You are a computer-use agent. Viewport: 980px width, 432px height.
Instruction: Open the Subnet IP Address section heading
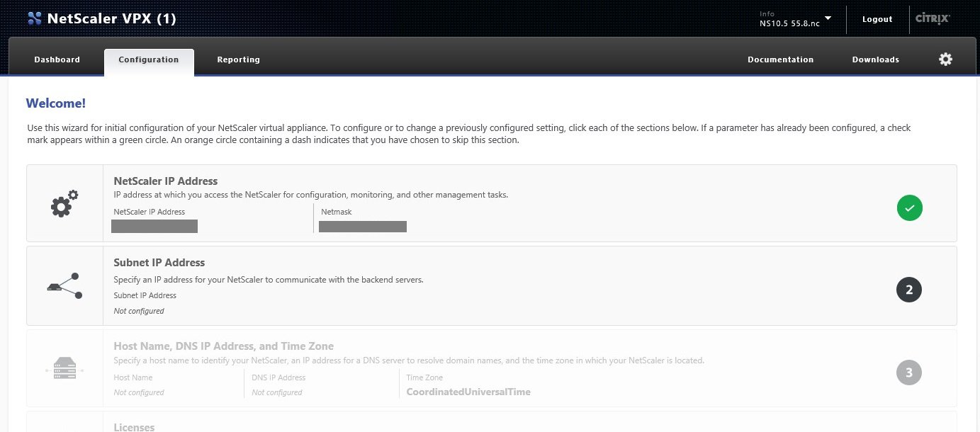point(159,263)
